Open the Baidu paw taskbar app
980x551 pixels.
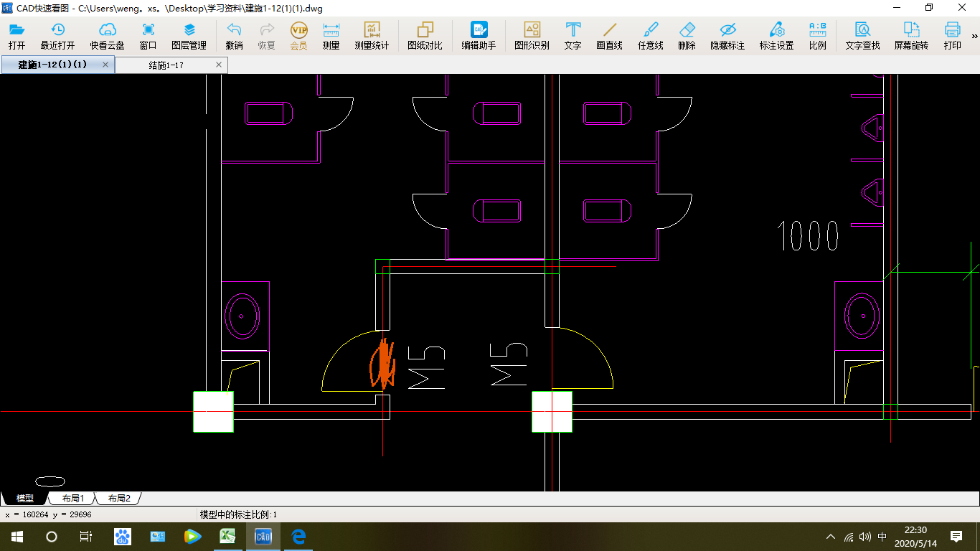[123, 536]
